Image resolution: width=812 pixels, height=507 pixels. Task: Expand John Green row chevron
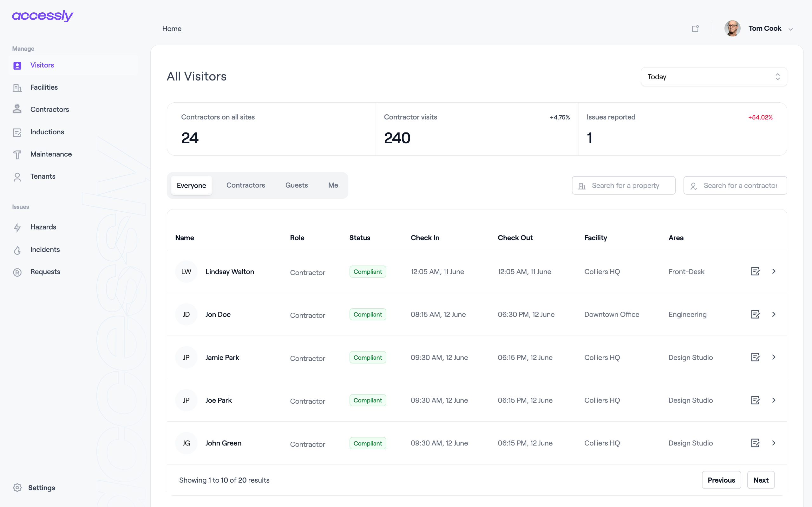coord(774,443)
